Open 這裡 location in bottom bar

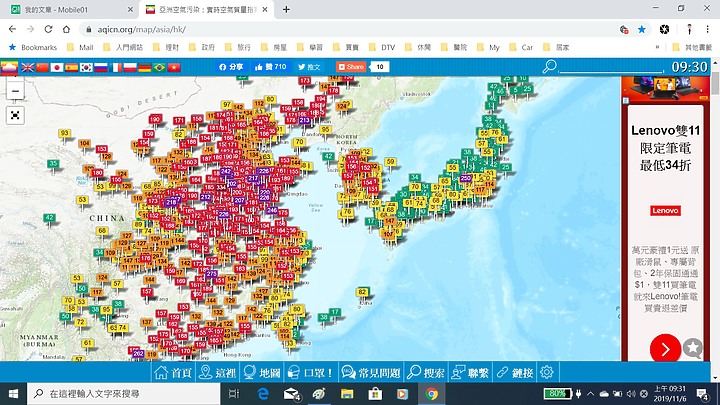217,372
